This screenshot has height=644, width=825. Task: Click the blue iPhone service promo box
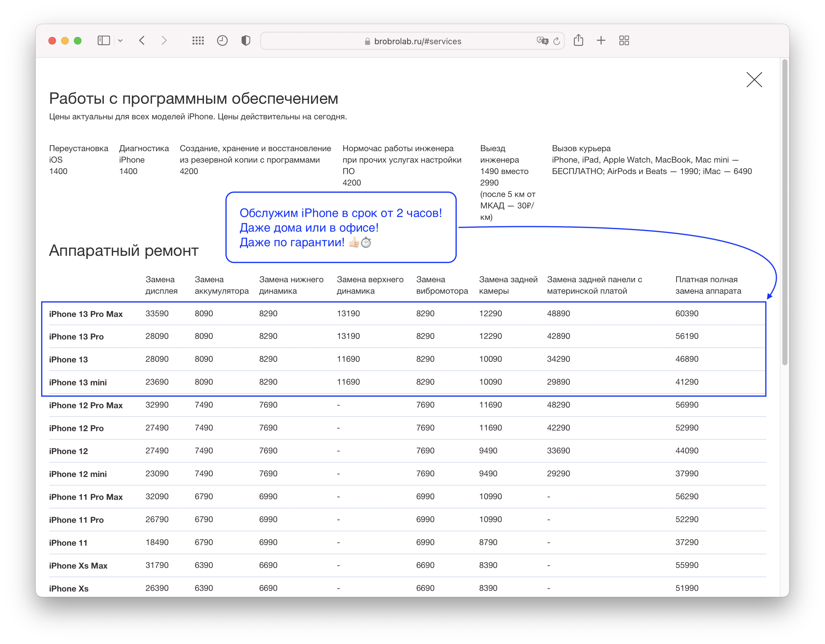coord(341,227)
